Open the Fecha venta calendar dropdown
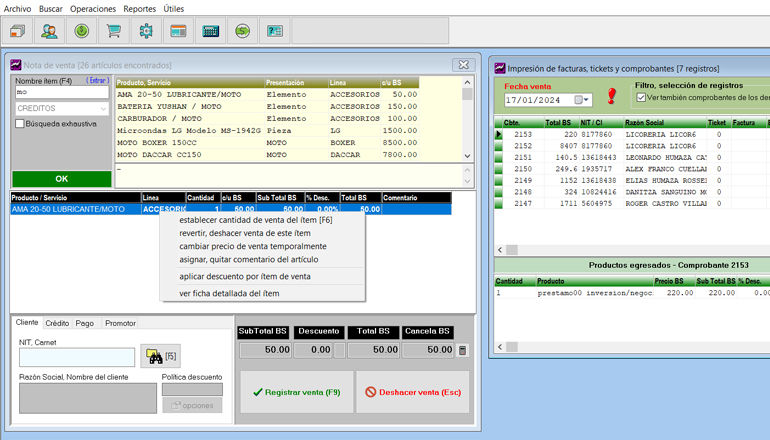The height and width of the screenshot is (440, 770). click(x=582, y=100)
